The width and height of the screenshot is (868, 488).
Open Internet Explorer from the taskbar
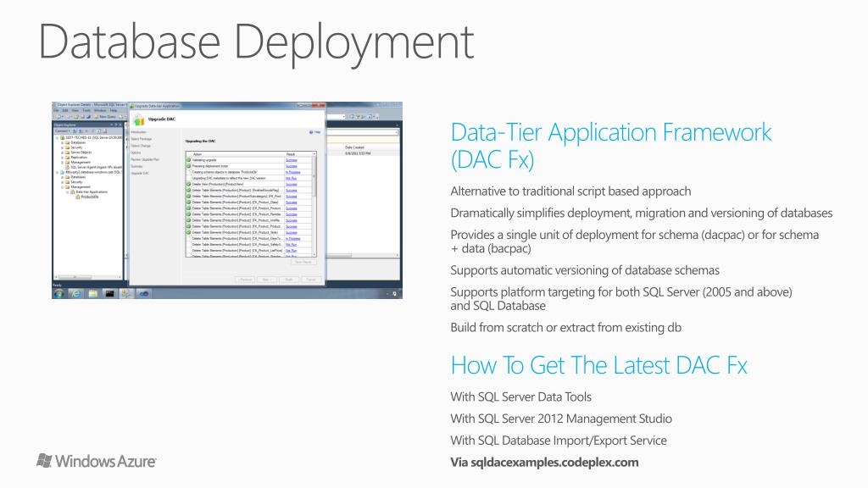coord(75,293)
